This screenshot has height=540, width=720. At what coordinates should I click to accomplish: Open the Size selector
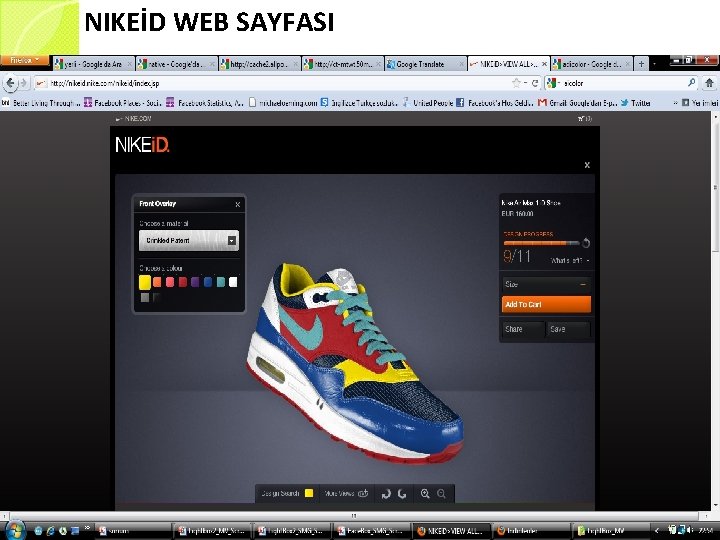click(546, 284)
